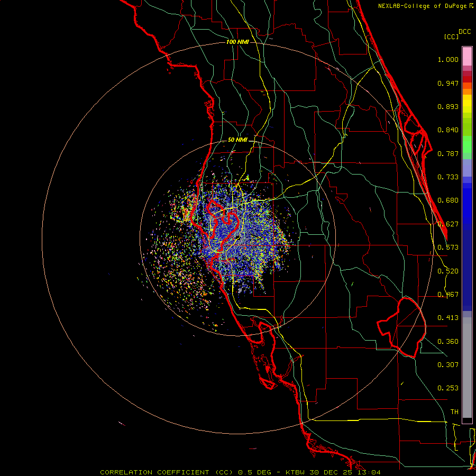Image resolution: width=476 pixels, height=476 pixels.
Task: Pick the dark red swatch on color bar
Action: [467, 79]
